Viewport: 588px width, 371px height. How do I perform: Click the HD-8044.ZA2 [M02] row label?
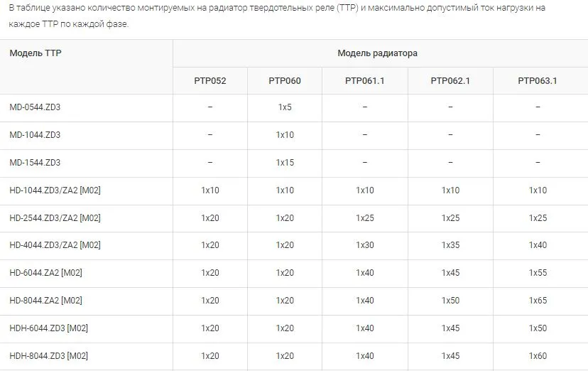[x=46, y=301]
